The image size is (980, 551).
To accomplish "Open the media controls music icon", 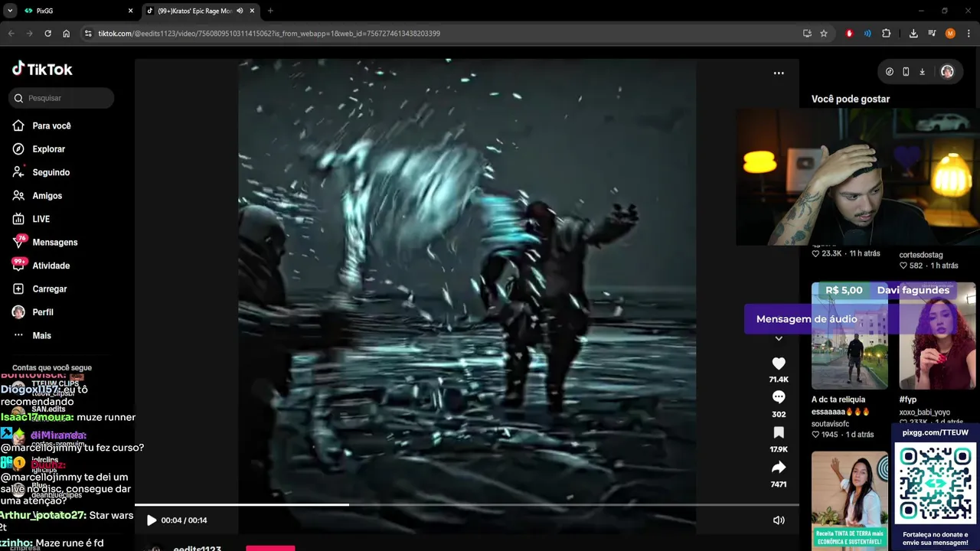I will (x=932, y=34).
